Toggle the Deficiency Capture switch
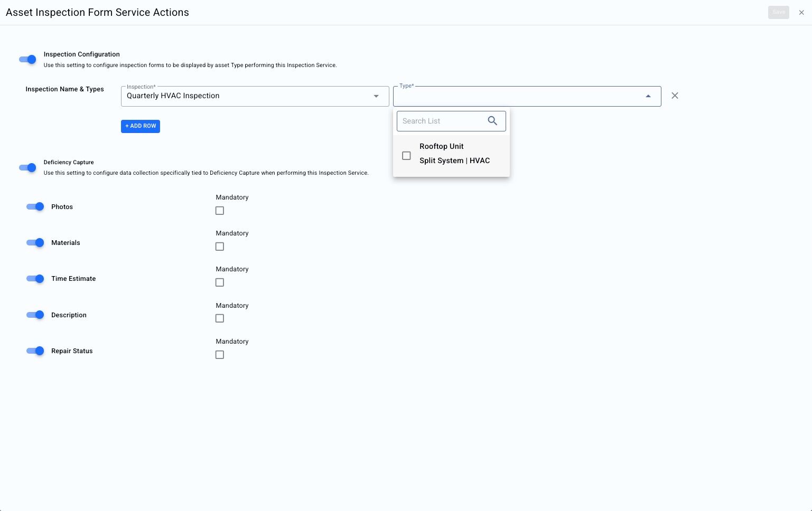 (27, 168)
